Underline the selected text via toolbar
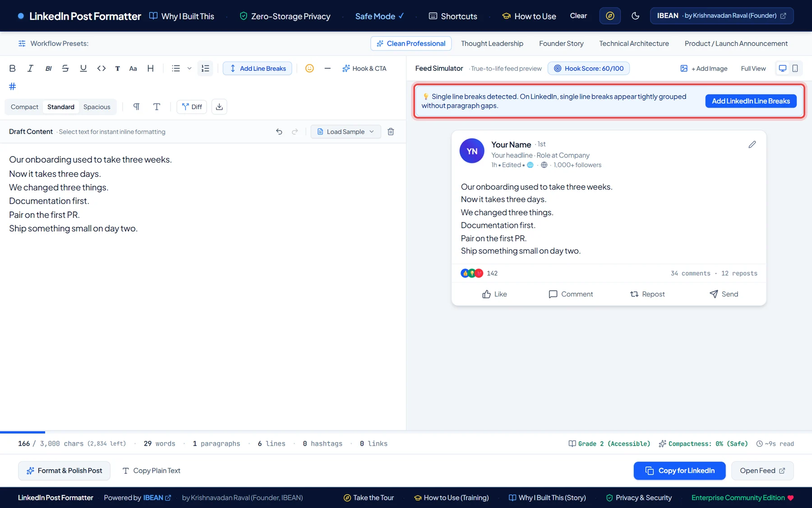The width and height of the screenshot is (812, 508). tap(83, 69)
